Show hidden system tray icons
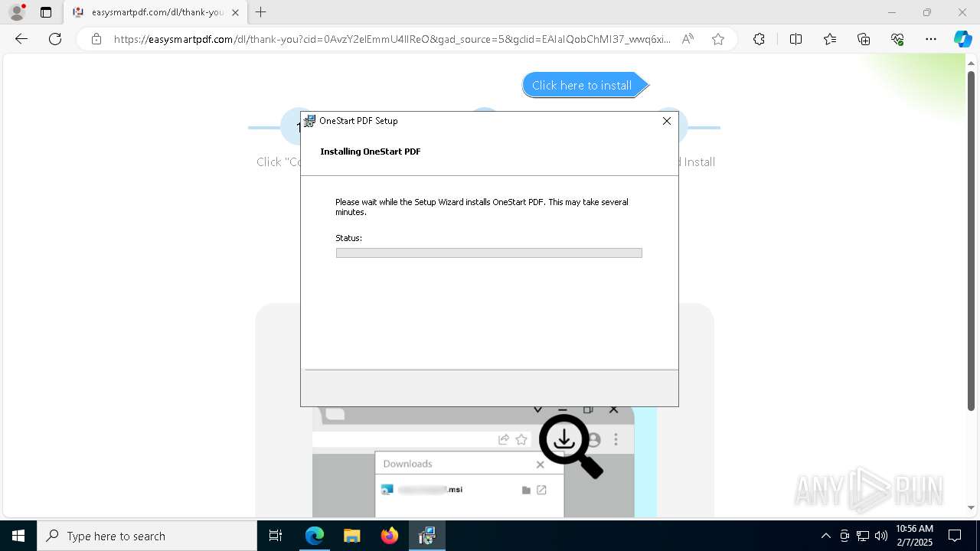The height and width of the screenshot is (551, 980). tap(825, 536)
